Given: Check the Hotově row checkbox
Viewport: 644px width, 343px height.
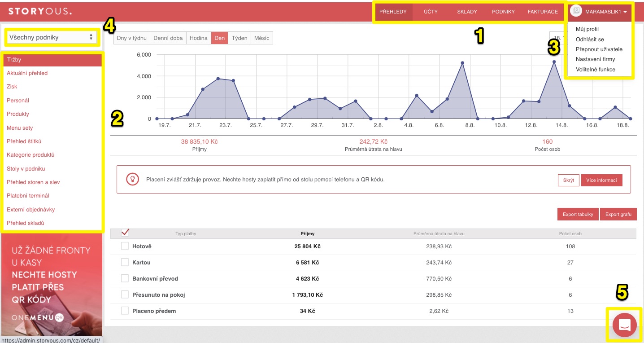Looking at the screenshot, I should coord(125,246).
